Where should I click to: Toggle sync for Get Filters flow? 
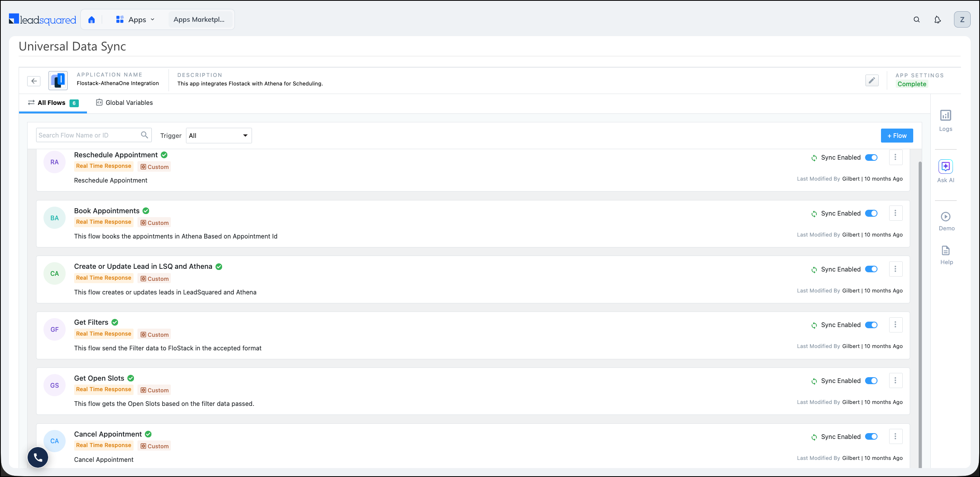[x=871, y=325]
